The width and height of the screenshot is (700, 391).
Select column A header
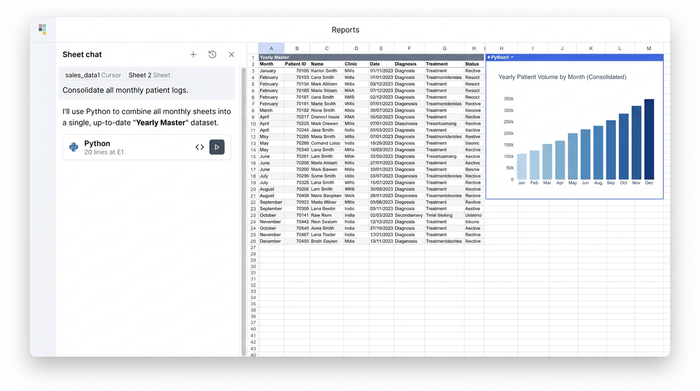271,48
